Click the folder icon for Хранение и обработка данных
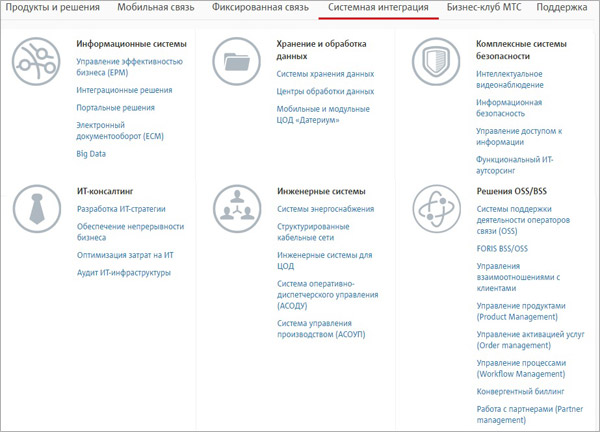The image size is (600, 432). pos(236,61)
